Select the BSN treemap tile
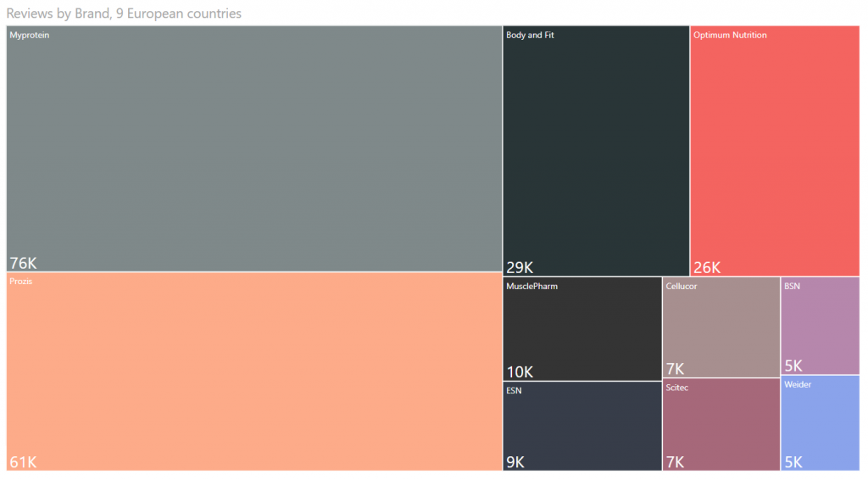The width and height of the screenshot is (868, 480). 821,326
